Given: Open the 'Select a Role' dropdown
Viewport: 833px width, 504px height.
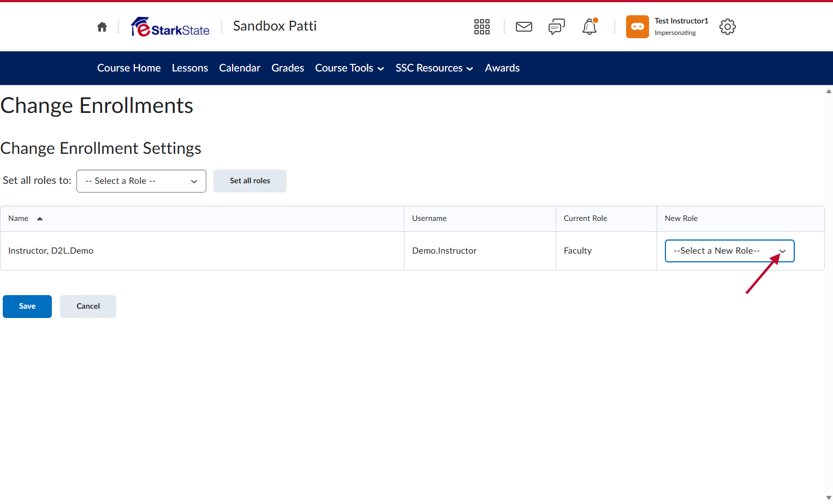Looking at the screenshot, I should tap(141, 181).
